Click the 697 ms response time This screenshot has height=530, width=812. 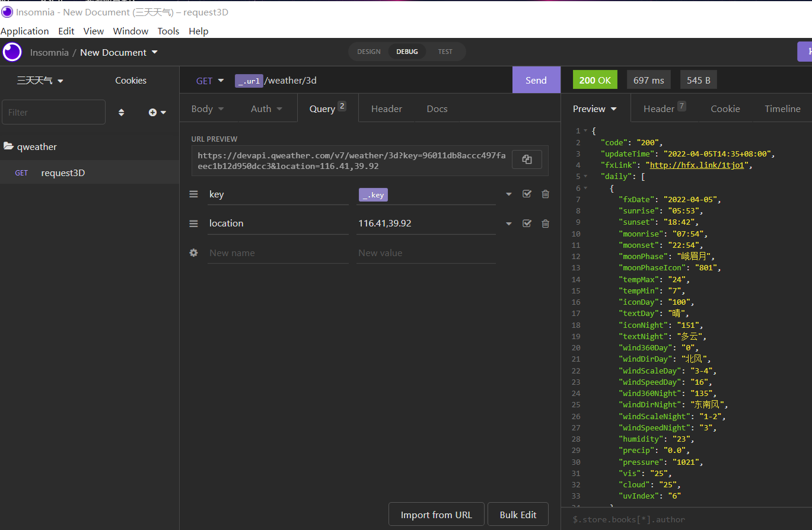649,80
